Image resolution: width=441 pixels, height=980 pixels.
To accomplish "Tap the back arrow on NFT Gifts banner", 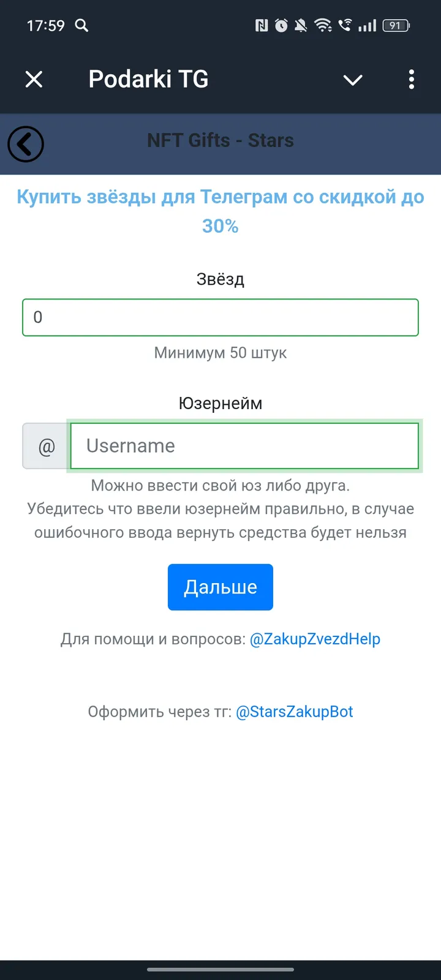I will (x=26, y=145).
